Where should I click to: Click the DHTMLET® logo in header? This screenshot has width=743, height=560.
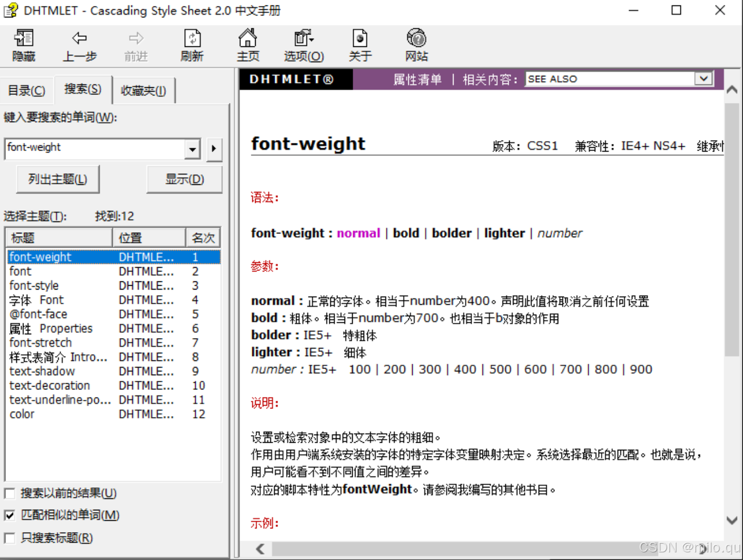click(x=292, y=80)
